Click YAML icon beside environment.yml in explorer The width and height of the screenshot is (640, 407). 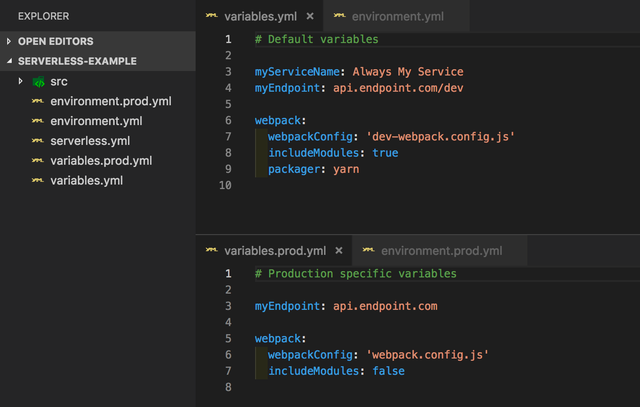[38, 121]
